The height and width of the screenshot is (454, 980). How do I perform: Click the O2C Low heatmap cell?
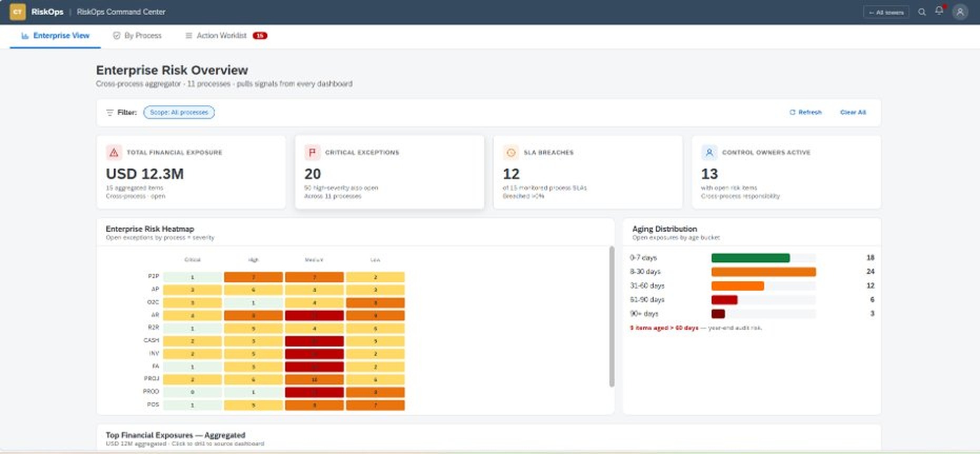375,303
